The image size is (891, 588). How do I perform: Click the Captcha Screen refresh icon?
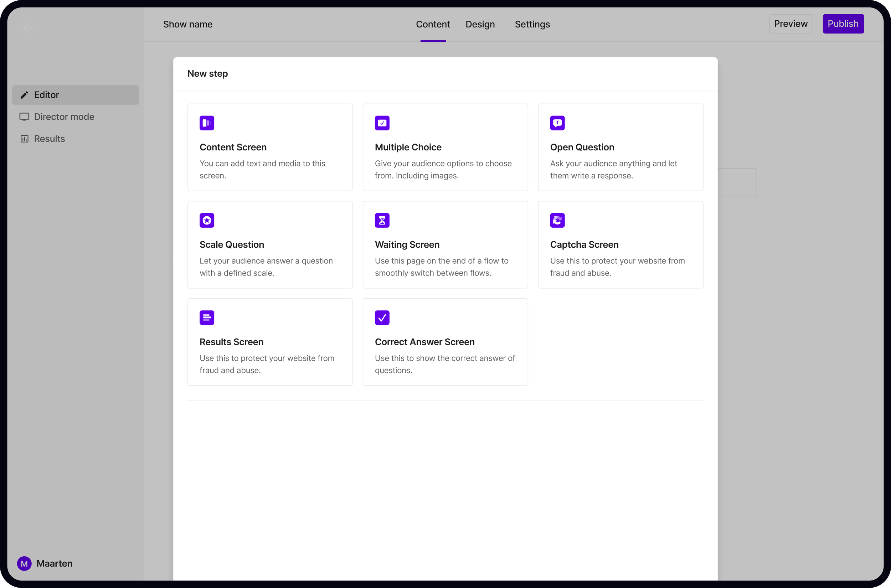pos(557,221)
